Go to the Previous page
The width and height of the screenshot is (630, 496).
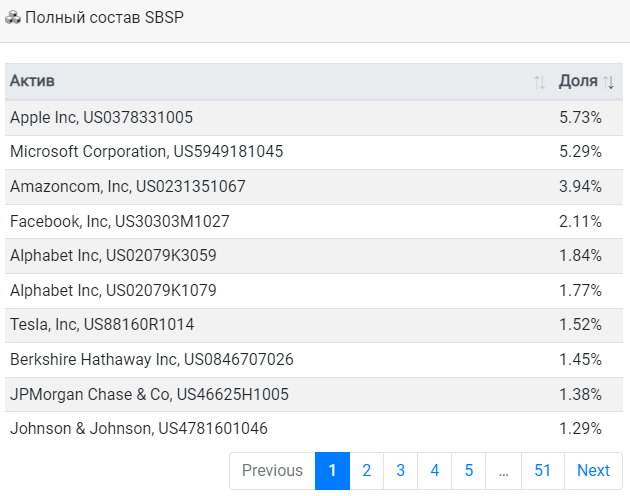click(272, 471)
